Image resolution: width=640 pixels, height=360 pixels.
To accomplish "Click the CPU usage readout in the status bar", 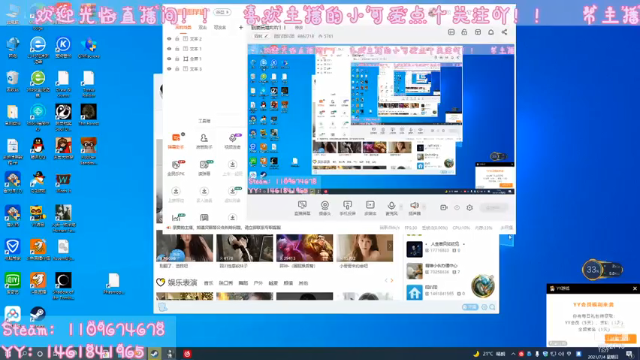I will (461, 228).
